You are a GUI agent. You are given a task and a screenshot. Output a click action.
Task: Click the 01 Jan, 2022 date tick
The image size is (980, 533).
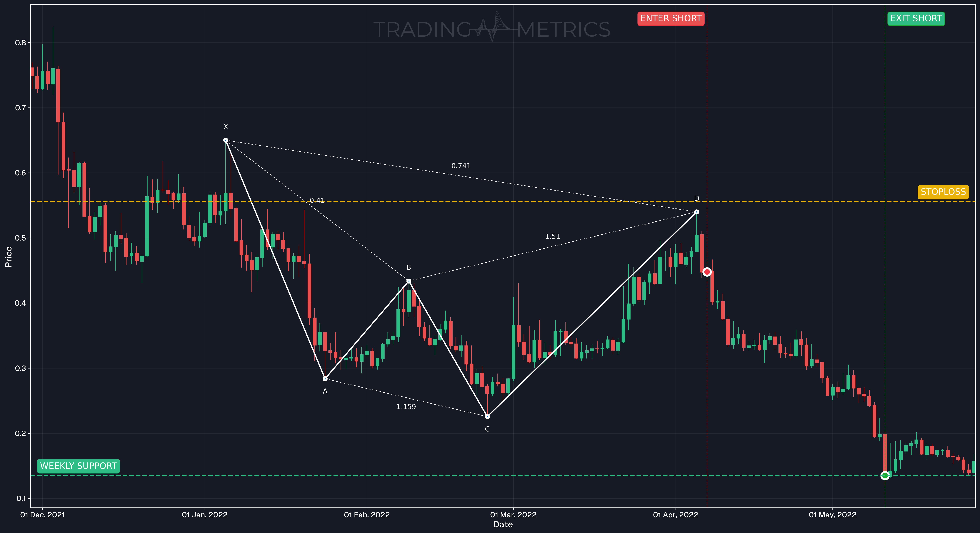(x=205, y=515)
